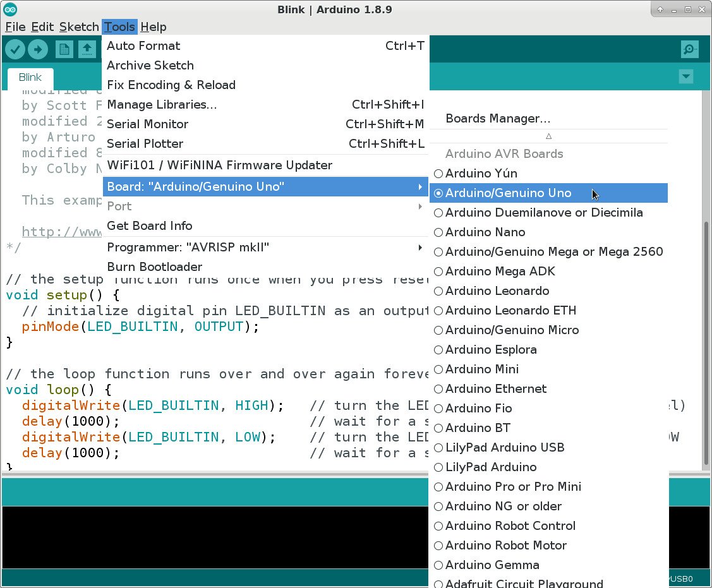Choose Arduino Mega ADK radio option
712x588 pixels.
[438, 272]
